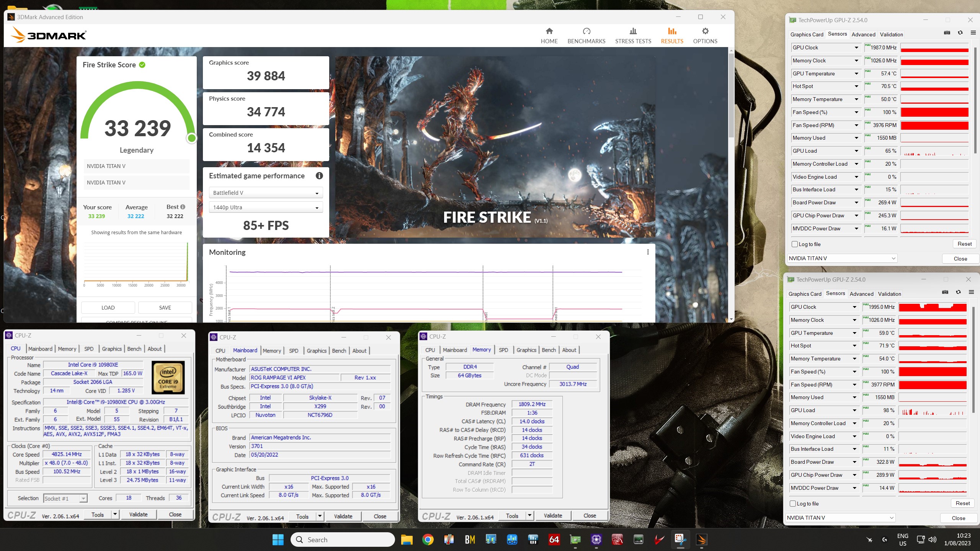Switch to the SPD tab in the CPU-Z Memory window
The height and width of the screenshot is (551, 980).
(503, 350)
